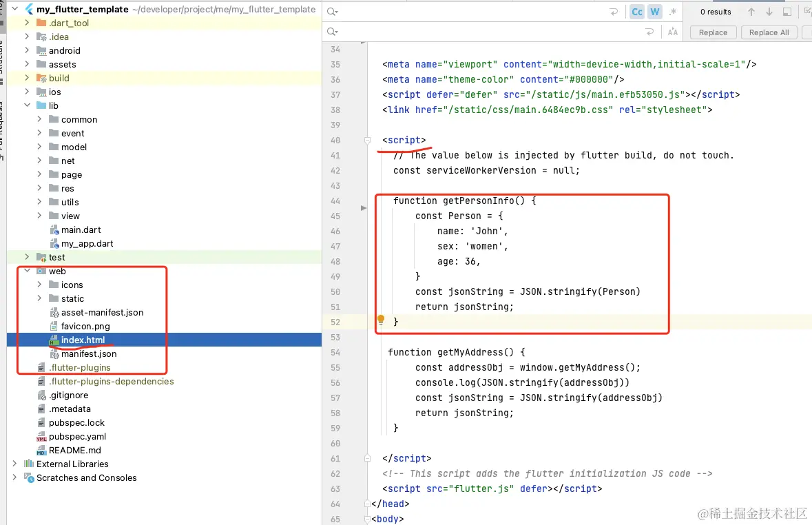Select the page folder
Screen dimensions: 812x525
point(72,174)
